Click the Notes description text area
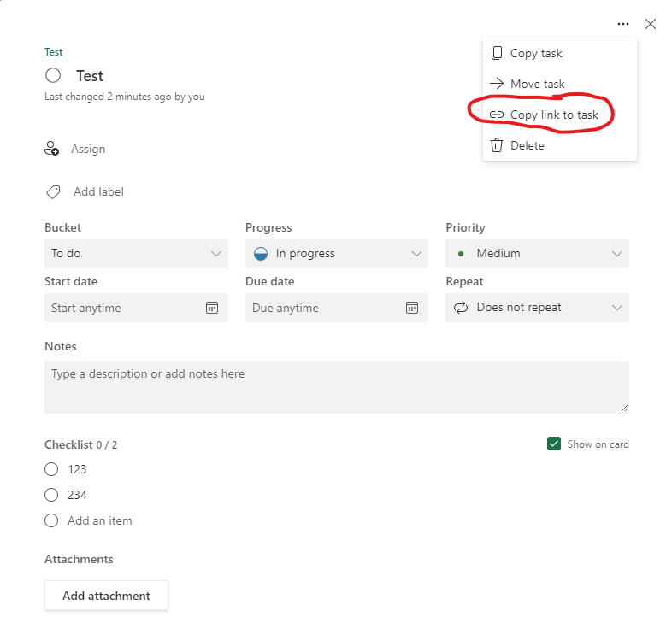The image size is (672, 629). [337, 387]
